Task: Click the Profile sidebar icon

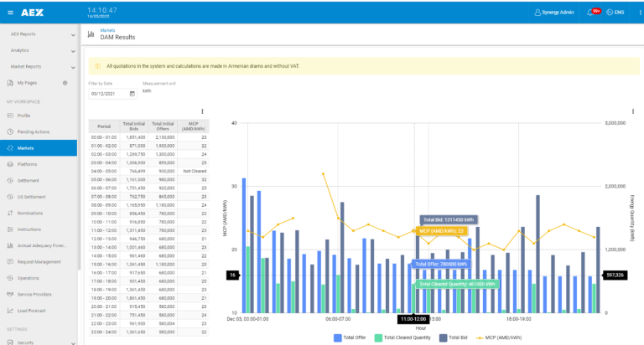Action: tap(10, 116)
